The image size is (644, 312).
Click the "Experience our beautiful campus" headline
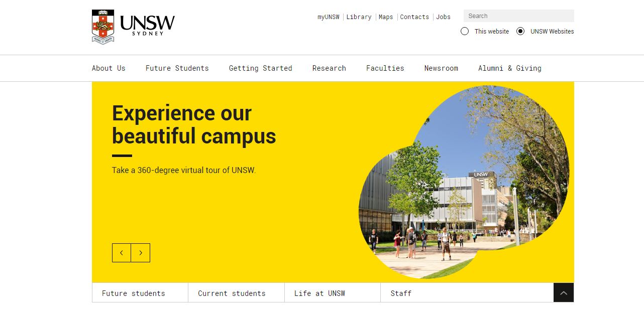[194, 124]
